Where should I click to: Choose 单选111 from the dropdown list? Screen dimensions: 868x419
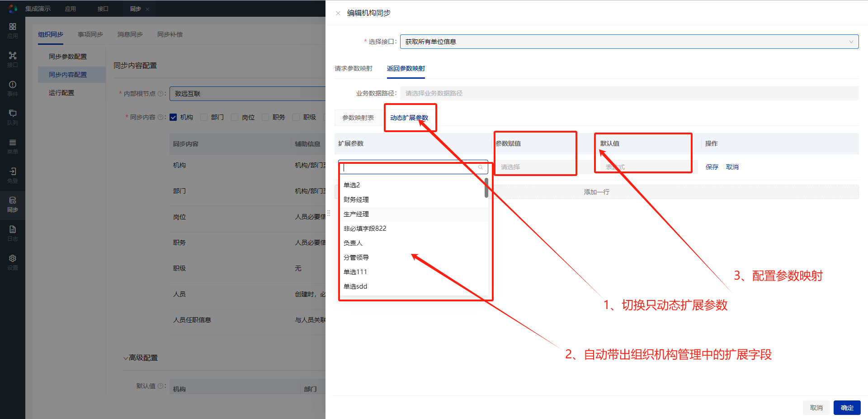[x=414, y=272]
